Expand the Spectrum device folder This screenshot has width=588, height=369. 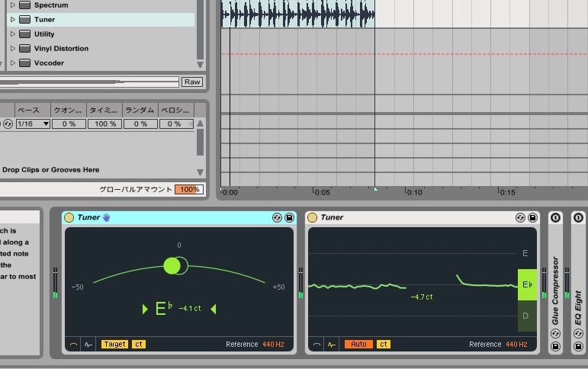[13, 5]
